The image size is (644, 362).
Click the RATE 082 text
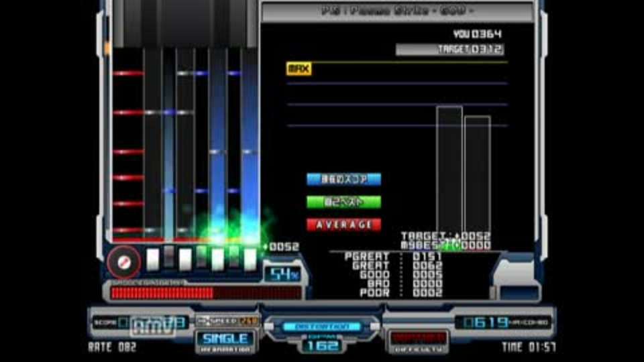click(112, 347)
